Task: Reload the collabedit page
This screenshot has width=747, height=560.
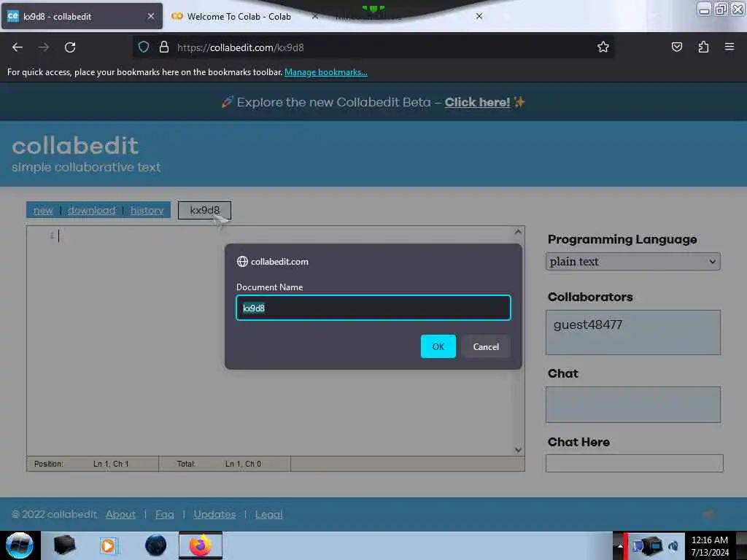Action: (x=70, y=47)
